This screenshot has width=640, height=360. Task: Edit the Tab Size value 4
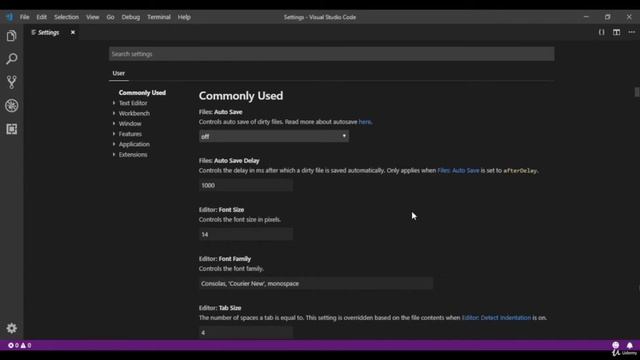point(246,332)
